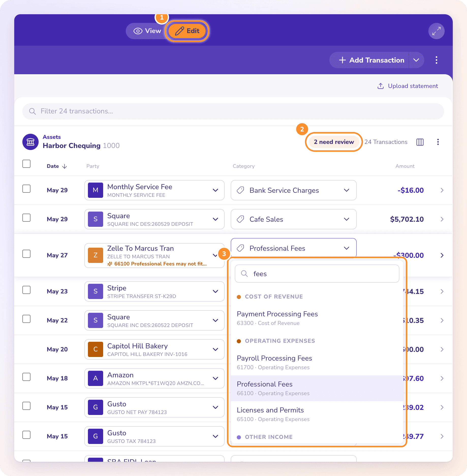This screenshot has width=467, height=476.
Task: Click the tag icon in Bank Service Charges
Action: [240, 190]
